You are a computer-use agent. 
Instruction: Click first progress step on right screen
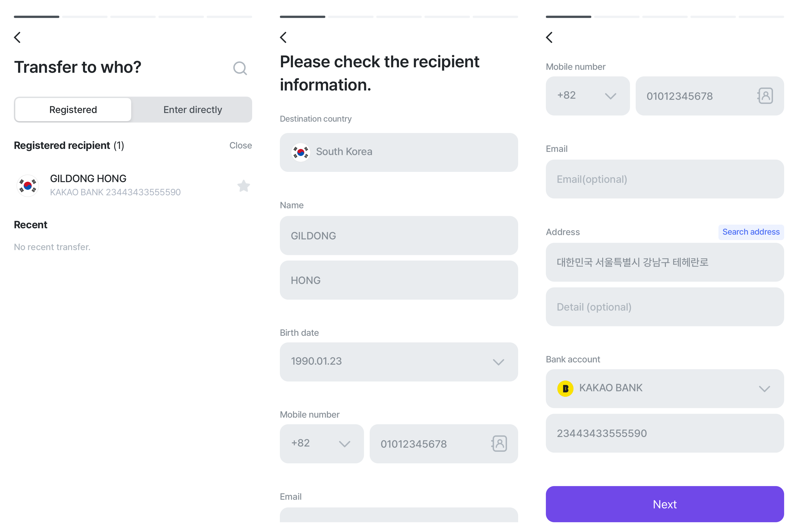pos(568,17)
